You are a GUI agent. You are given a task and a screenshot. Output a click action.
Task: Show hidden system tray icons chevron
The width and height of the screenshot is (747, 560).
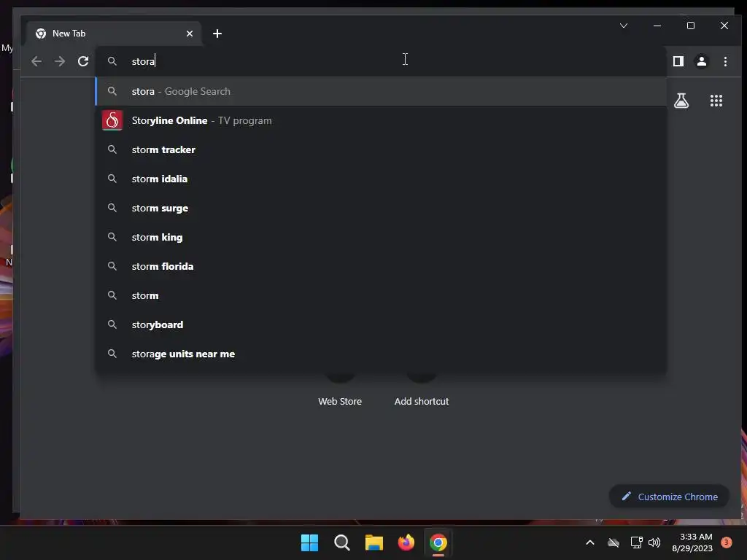(589, 542)
